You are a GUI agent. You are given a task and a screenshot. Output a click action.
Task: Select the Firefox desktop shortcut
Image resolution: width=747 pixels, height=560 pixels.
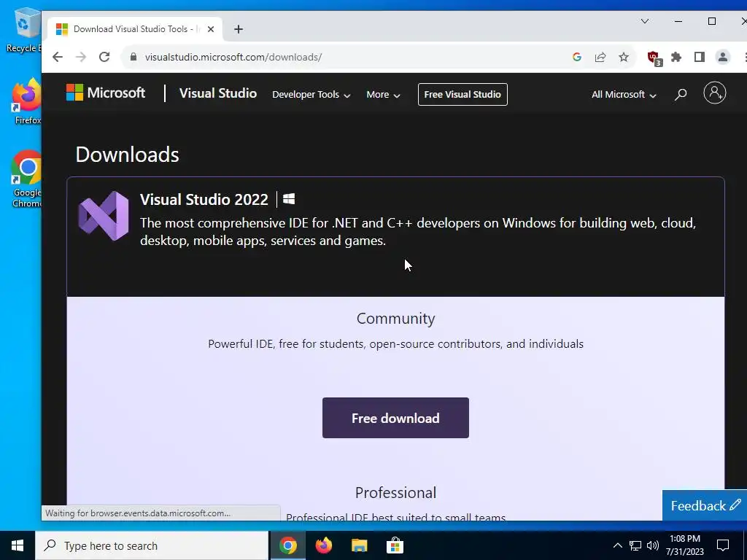click(27, 101)
